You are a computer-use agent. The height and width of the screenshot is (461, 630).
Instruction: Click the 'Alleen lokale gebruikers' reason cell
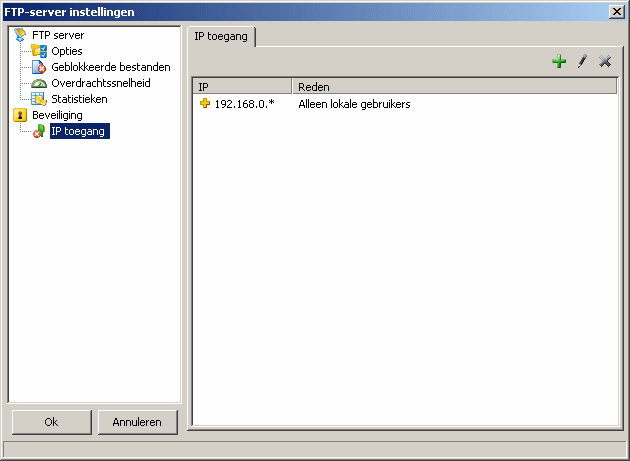[x=354, y=104]
